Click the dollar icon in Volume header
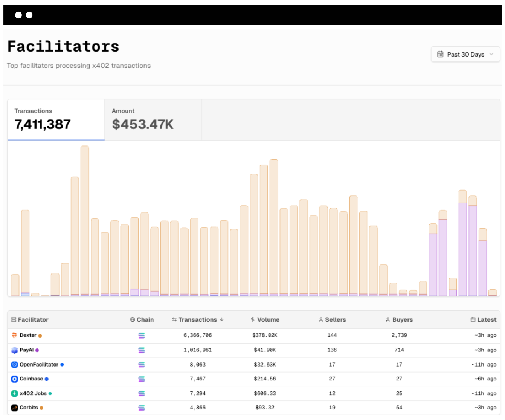Viewport: 505px width, 420px height. (253, 319)
